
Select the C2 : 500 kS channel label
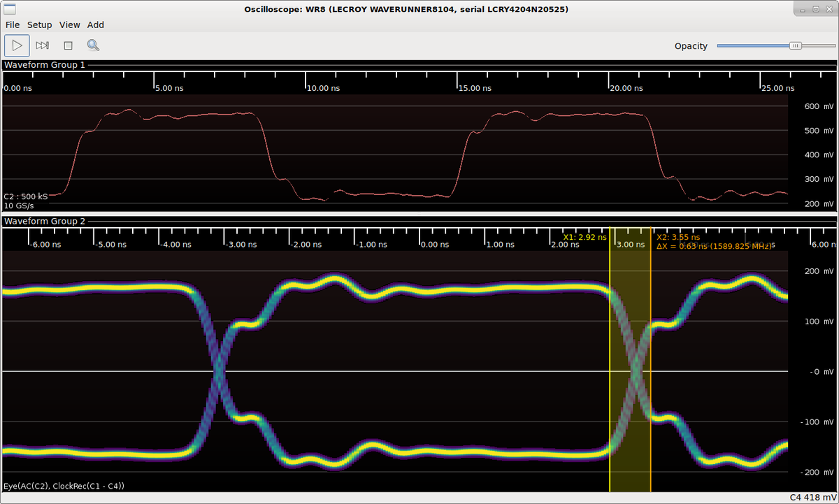tap(26, 196)
